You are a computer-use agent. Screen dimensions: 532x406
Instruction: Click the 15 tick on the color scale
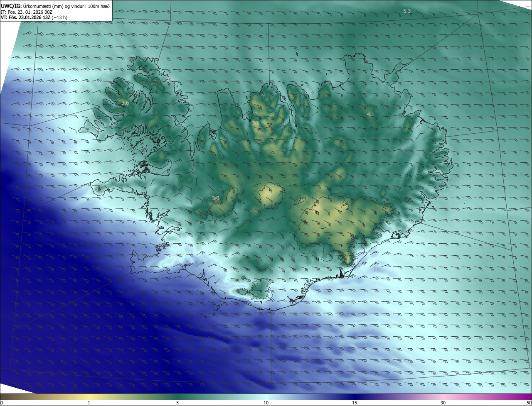click(x=355, y=403)
